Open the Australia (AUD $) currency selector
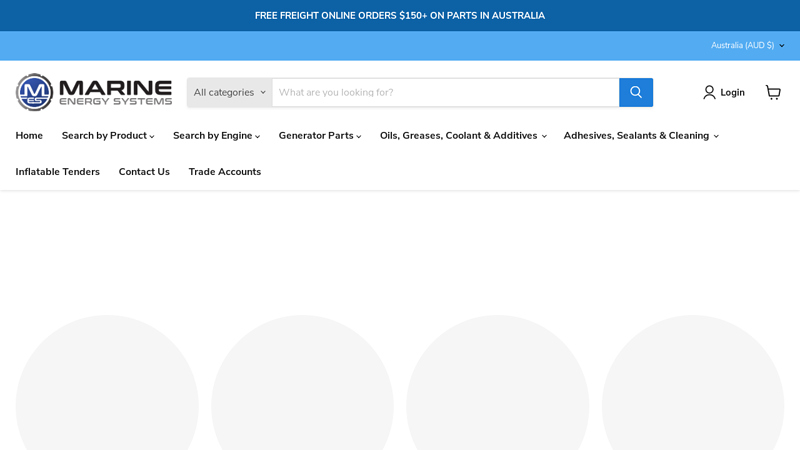Image resolution: width=800 pixels, height=450 pixels. (747, 45)
